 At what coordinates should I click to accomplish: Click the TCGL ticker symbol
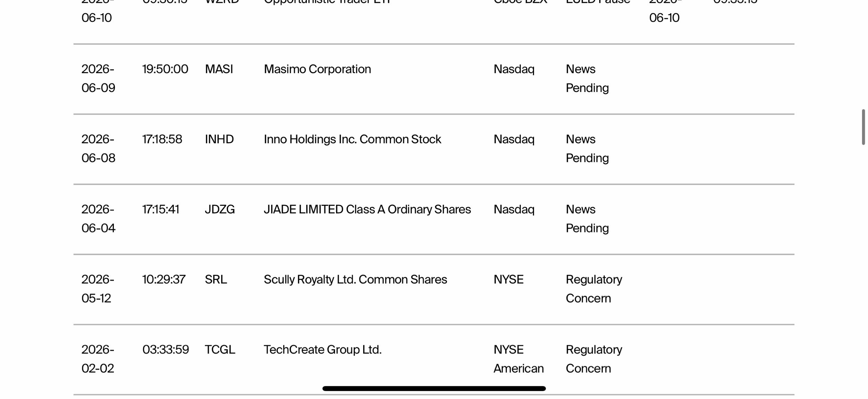pyautogui.click(x=220, y=349)
